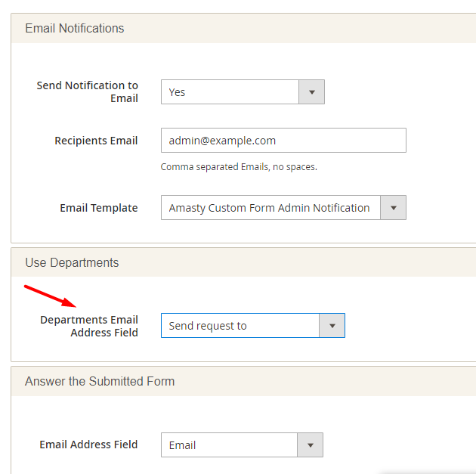This screenshot has height=474, width=476.
Task: Click empty area right of 'Send request to' dropdown
Action: tap(410, 326)
